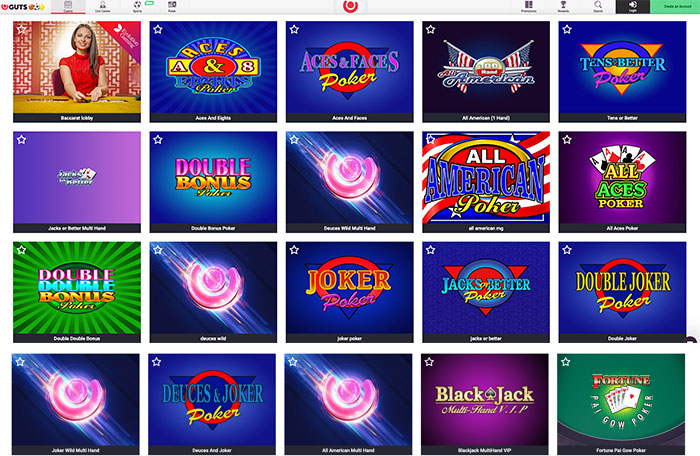The height and width of the screenshot is (456, 700).
Task: Click the GUTS logo
Action: pyautogui.click(x=23, y=7)
